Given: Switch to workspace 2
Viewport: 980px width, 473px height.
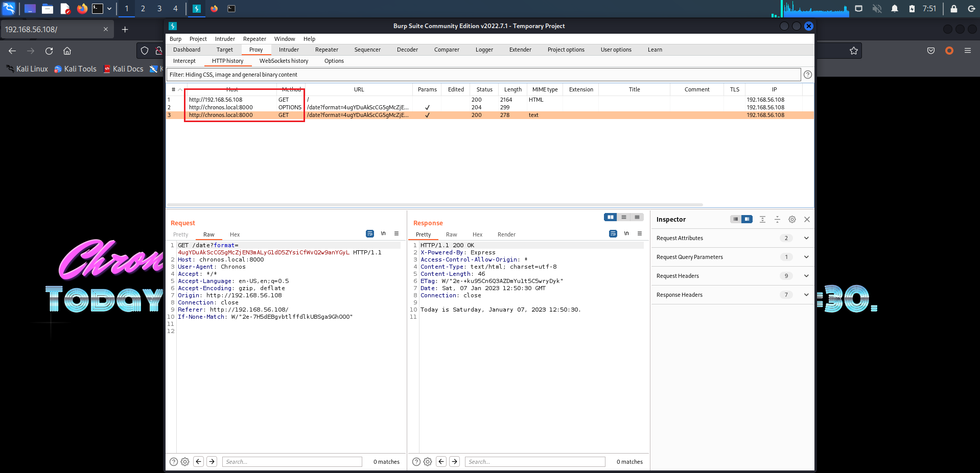Looking at the screenshot, I should (143, 9).
